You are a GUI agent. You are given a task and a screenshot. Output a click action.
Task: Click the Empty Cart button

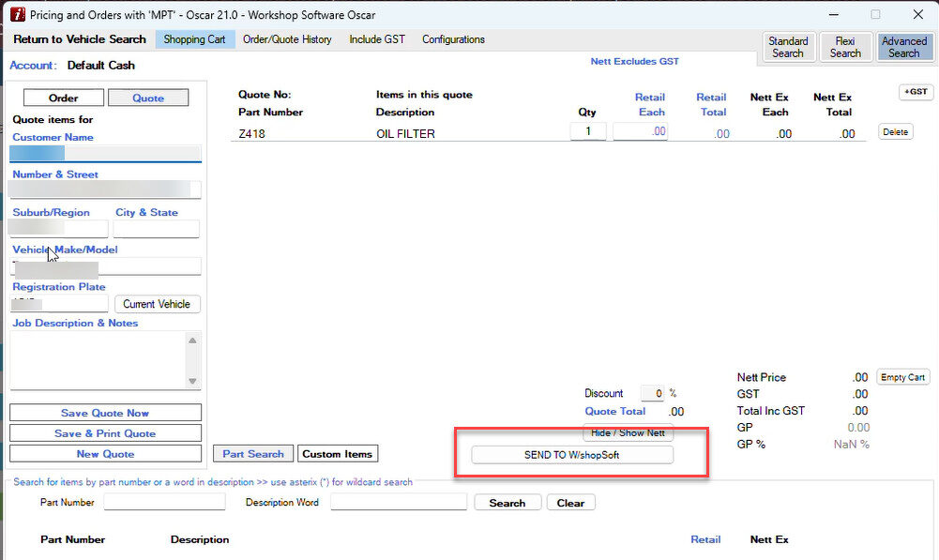(902, 377)
